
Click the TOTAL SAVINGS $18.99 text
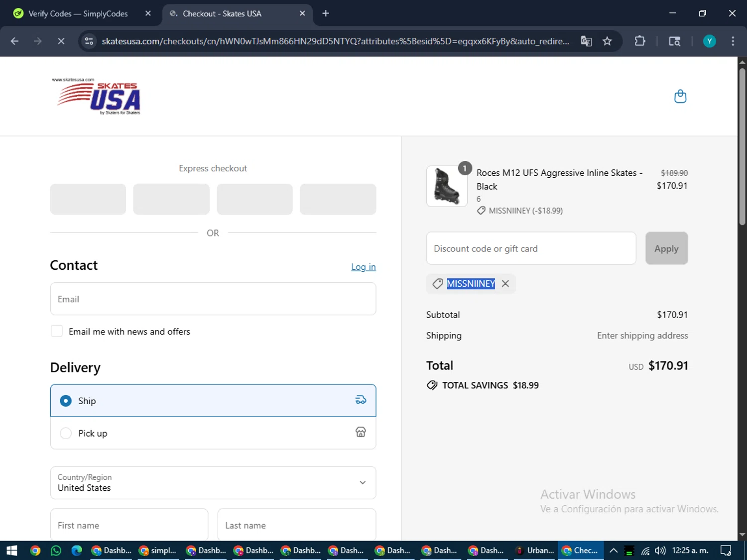tap(490, 385)
